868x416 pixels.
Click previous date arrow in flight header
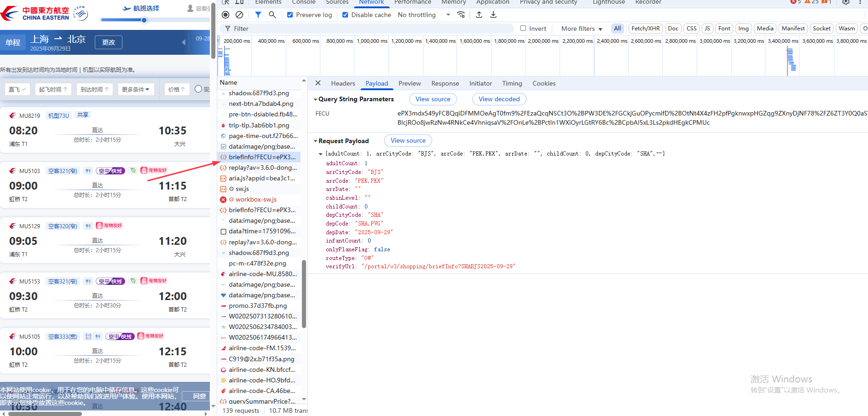pos(184,42)
